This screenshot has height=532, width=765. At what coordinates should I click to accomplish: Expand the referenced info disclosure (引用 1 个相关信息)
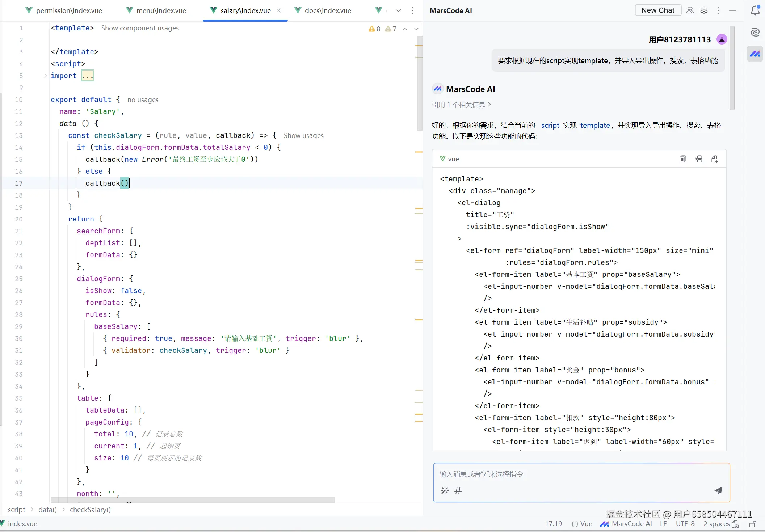(461, 105)
